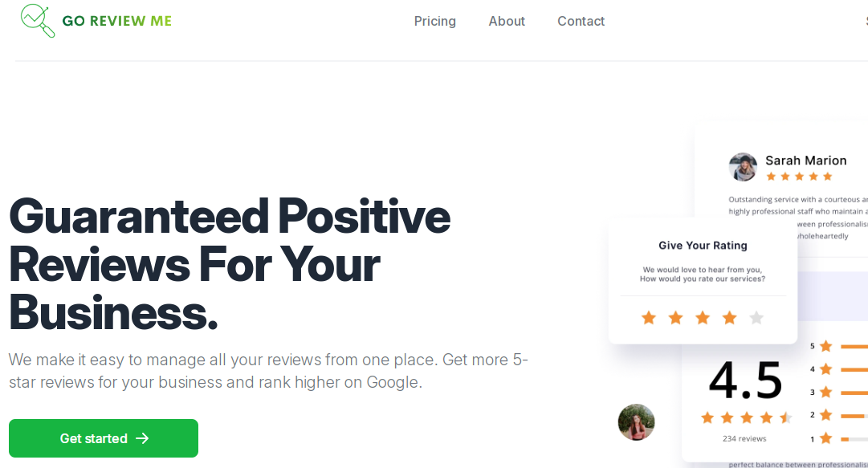Click the 5-star icon in the rating breakdown
868x468 pixels.
(x=826, y=346)
